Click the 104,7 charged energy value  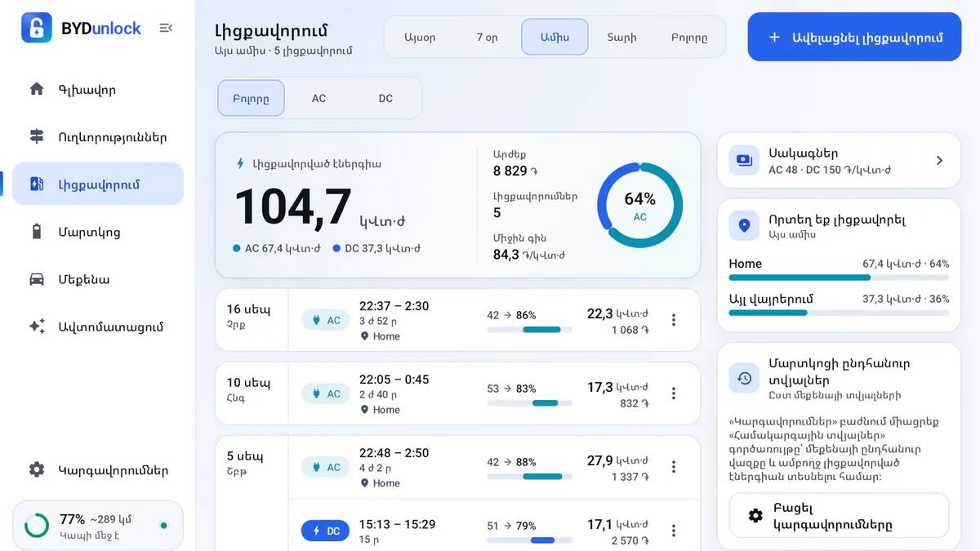coord(293,207)
